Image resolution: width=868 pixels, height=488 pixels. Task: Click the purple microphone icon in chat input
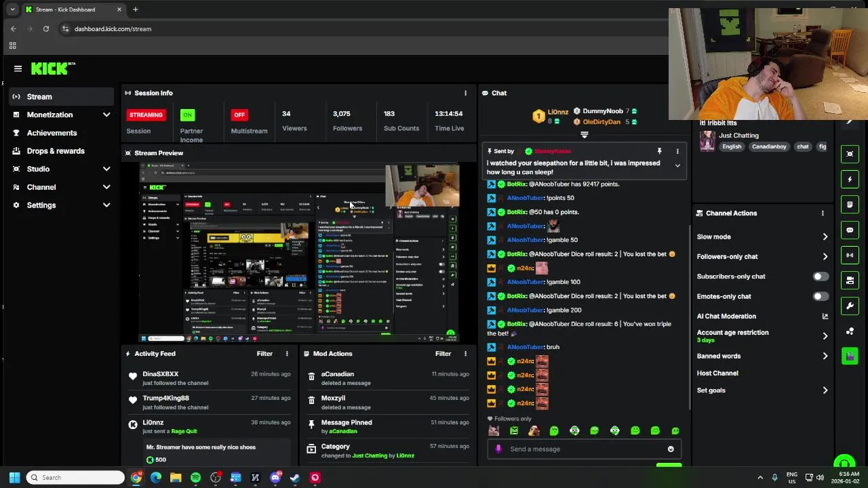(498, 449)
